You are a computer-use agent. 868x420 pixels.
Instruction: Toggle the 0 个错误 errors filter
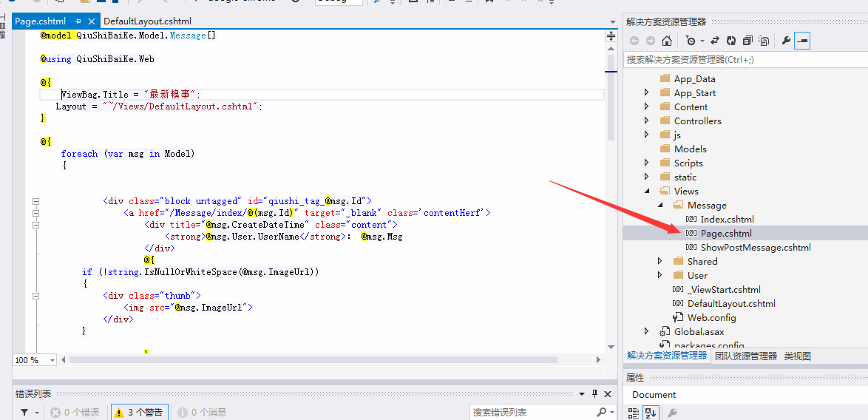coord(75,413)
